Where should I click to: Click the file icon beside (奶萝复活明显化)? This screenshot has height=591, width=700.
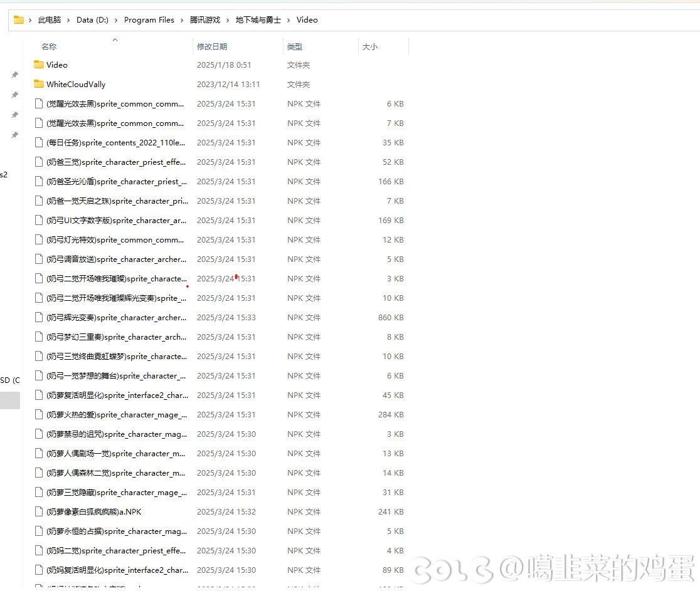[x=39, y=395]
